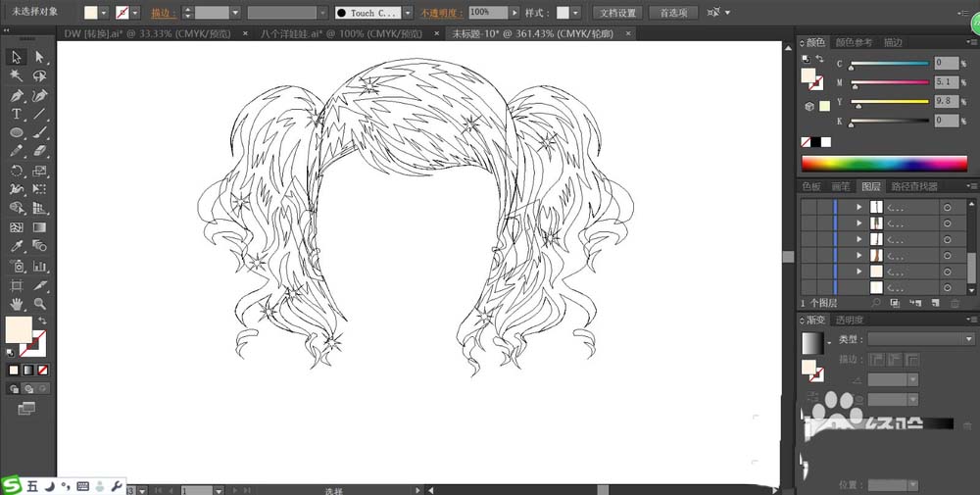Toggle visibility of first layer row
Image resolution: width=980 pixels, height=495 pixels.
pos(808,208)
